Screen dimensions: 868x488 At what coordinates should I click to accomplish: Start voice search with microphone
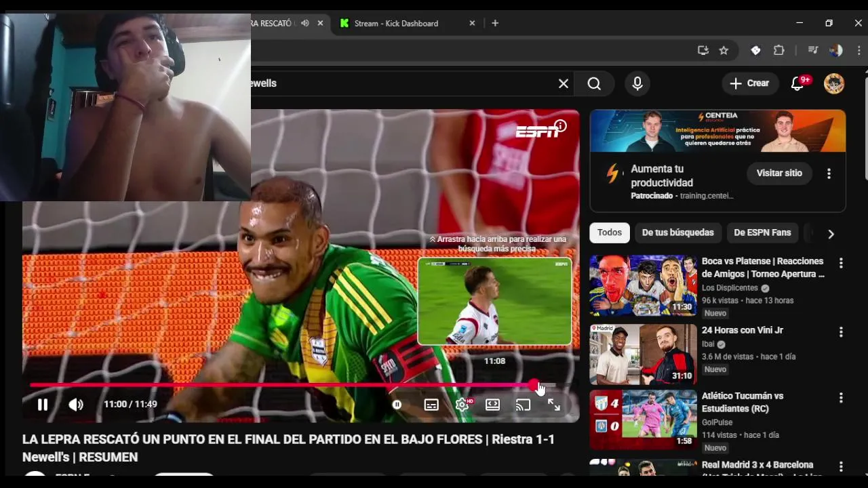click(x=637, y=83)
